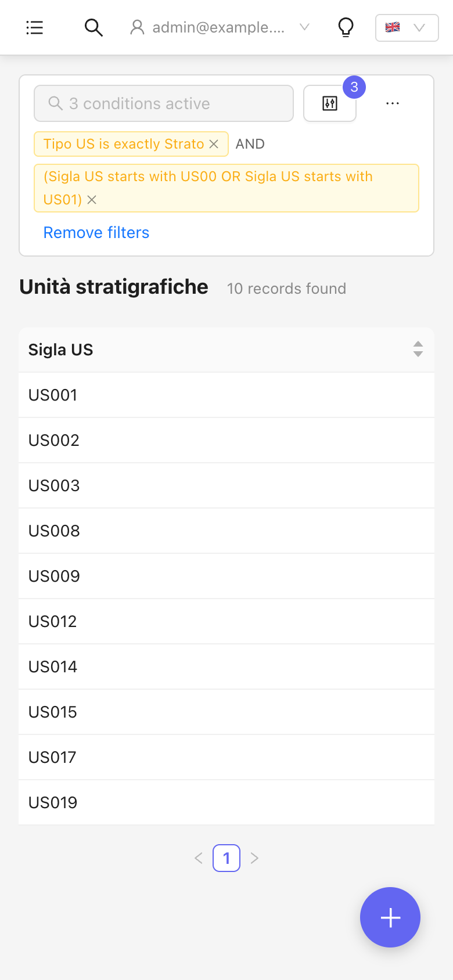453x980 pixels.
Task: Click the Remove filters link
Action: pos(96,233)
